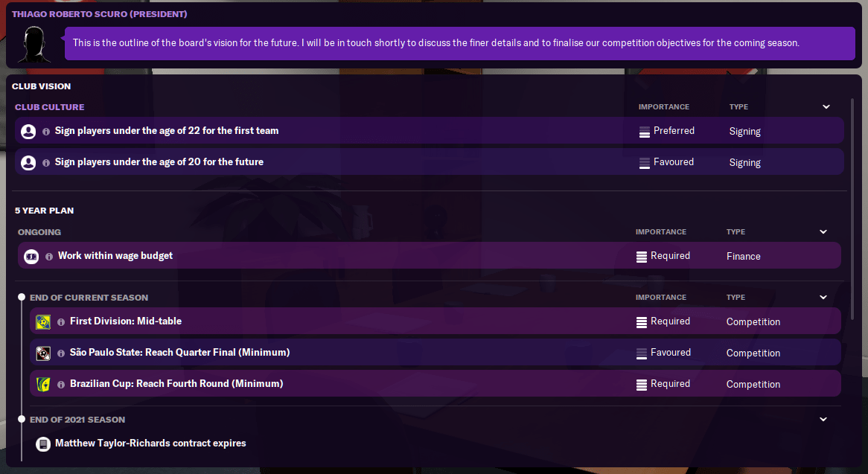Click the Brazilian Cup competition logo icon
This screenshot has width=868, height=474.
point(43,384)
